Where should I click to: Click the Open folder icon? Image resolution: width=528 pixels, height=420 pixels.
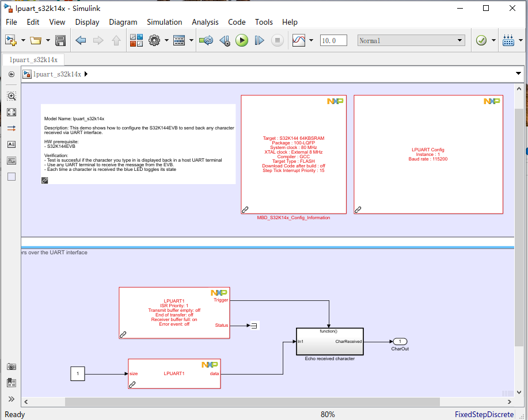coord(35,40)
